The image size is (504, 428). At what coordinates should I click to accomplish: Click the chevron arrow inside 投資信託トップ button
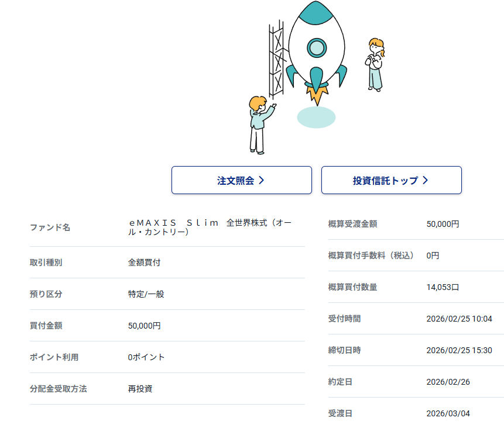(426, 180)
